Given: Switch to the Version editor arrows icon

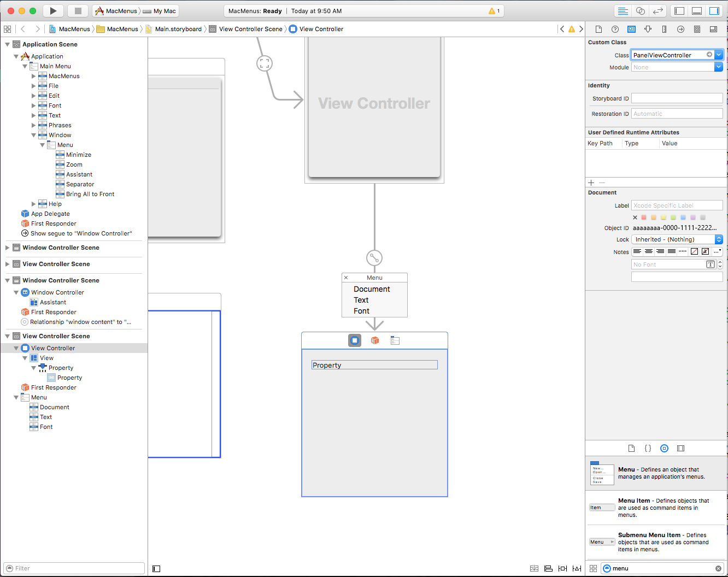Looking at the screenshot, I should pyautogui.click(x=658, y=11).
